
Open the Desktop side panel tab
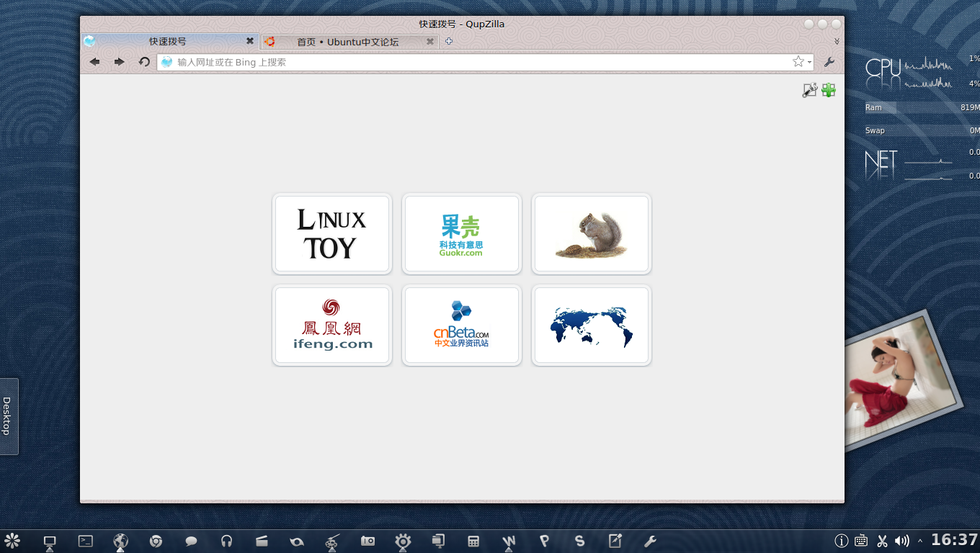(8, 416)
